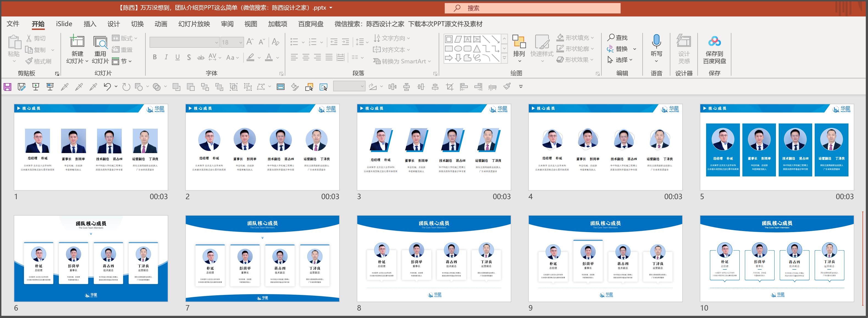Click the find magnifier icon

point(611,37)
